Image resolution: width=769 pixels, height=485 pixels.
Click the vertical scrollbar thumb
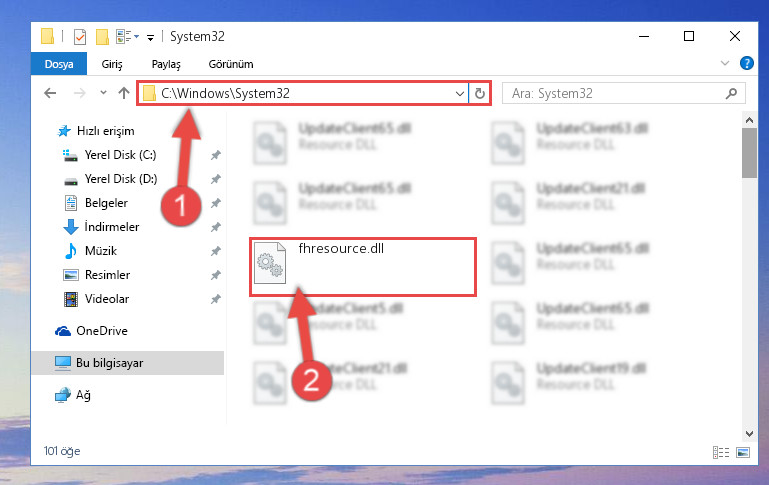[x=749, y=153]
